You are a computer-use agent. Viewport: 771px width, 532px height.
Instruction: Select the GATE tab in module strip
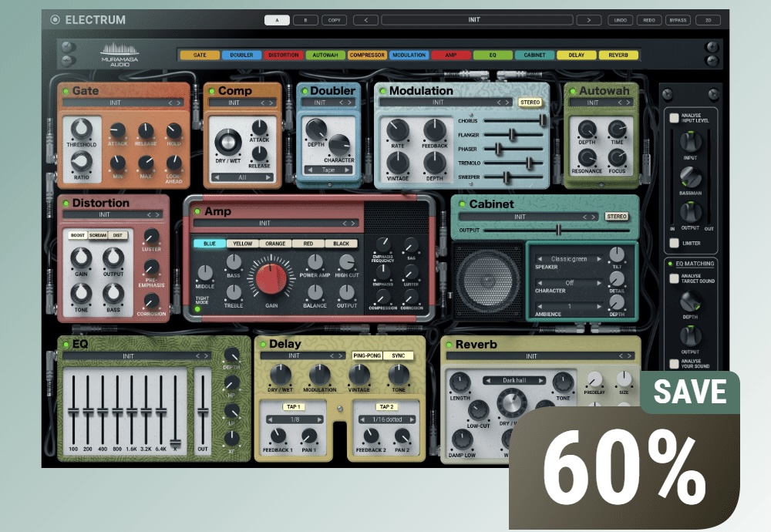[x=200, y=55]
